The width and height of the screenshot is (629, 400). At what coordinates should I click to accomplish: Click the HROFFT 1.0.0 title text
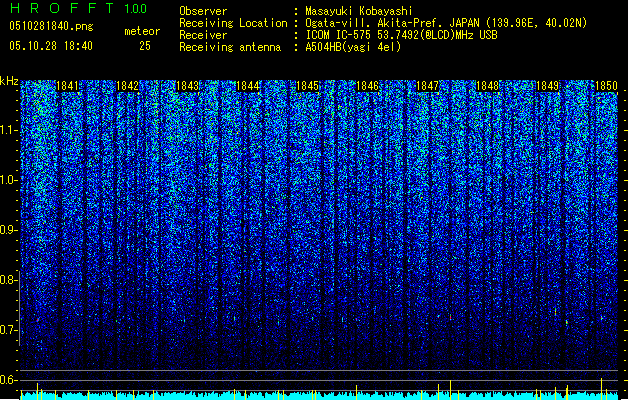[x=79, y=8]
